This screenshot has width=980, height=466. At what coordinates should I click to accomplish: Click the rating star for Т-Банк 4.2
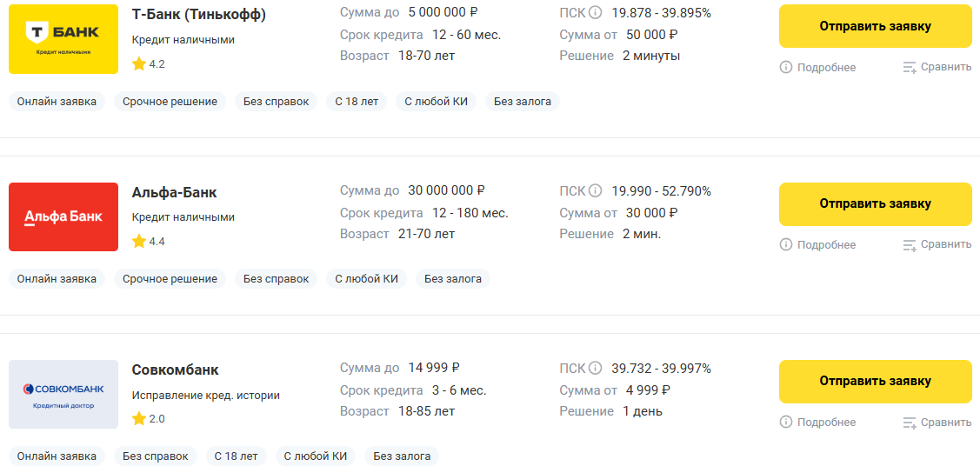pos(139,63)
